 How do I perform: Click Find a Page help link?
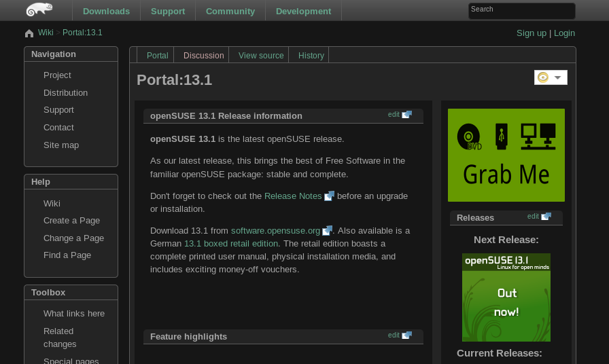[x=67, y=255]
